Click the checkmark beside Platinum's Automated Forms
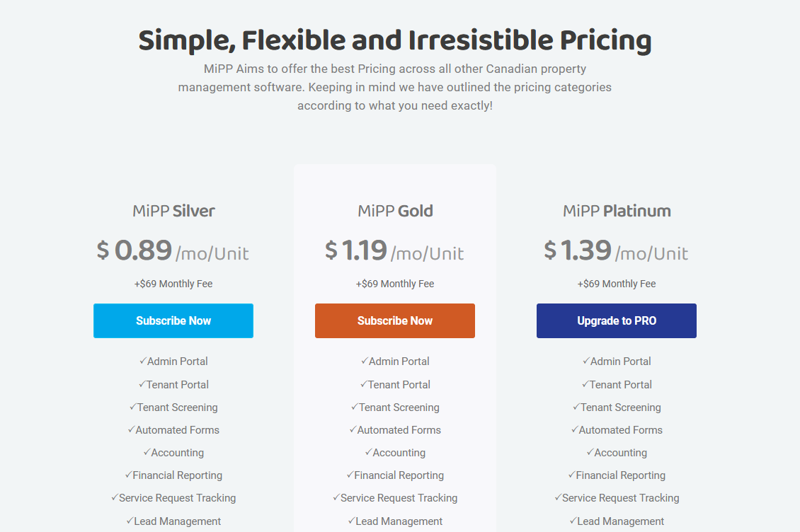800x532 pixels. [575, 429]
